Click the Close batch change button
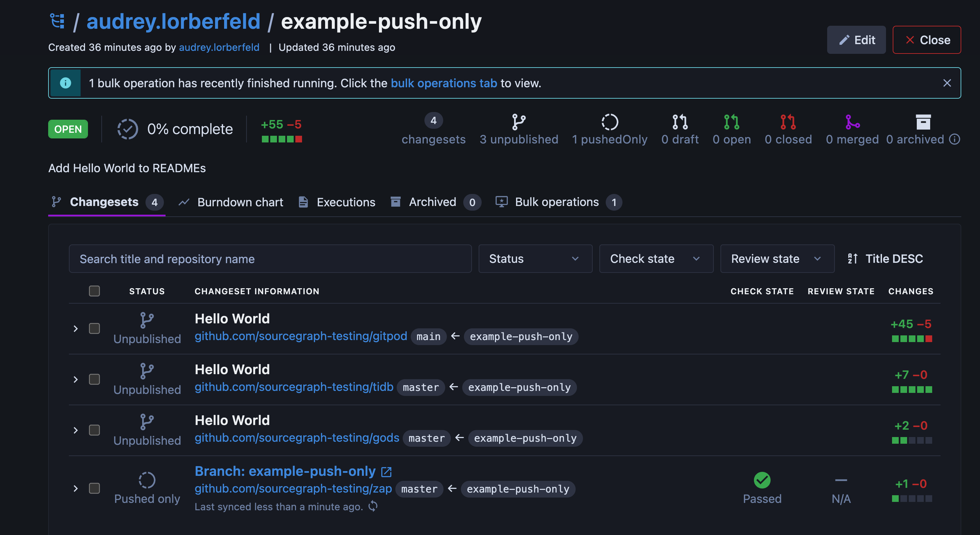Viewport: 980px width, 535px height. coord(926,39)
